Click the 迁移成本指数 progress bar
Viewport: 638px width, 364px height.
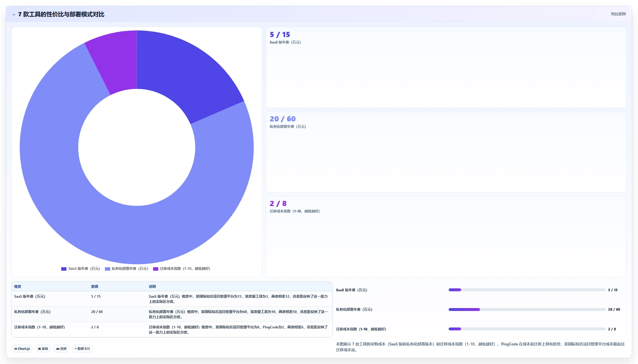tap(527, 329)
